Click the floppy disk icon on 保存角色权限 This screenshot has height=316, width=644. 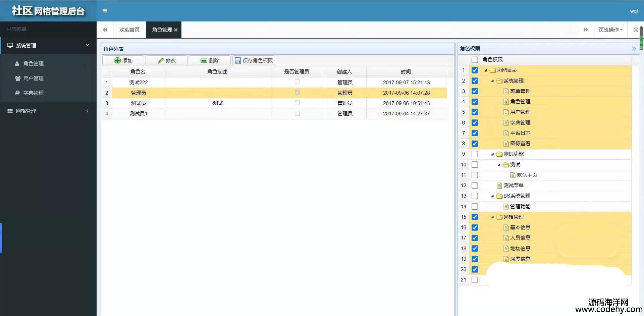click(x=238, y=61)
